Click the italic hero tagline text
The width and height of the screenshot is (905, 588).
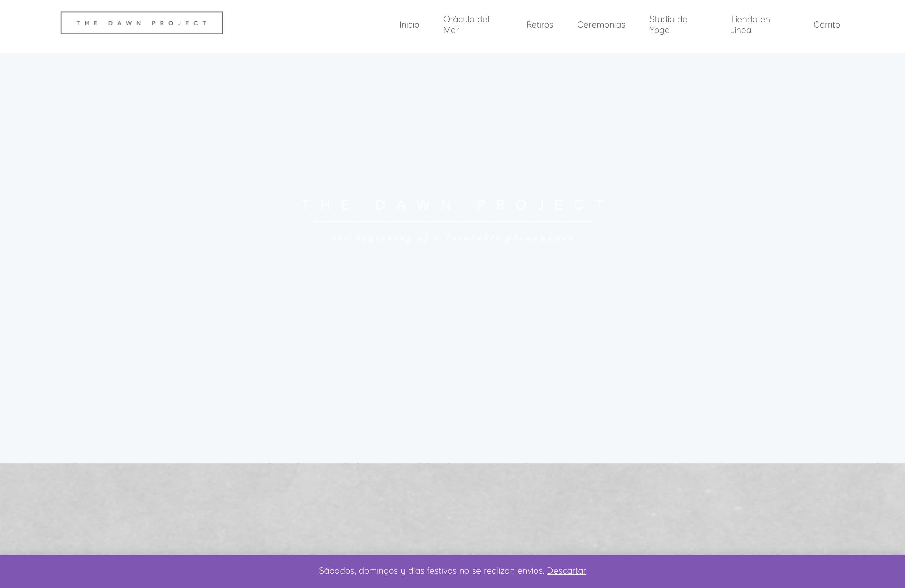(453, 238)
